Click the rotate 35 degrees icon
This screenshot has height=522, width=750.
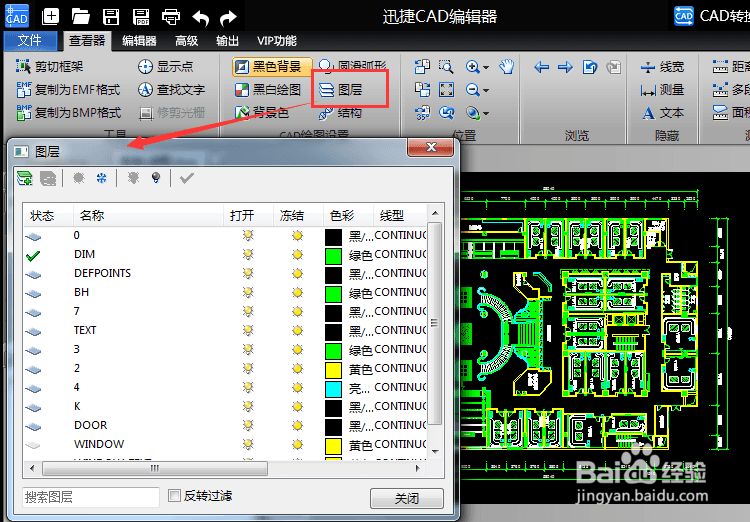click(x=422, y=113)
